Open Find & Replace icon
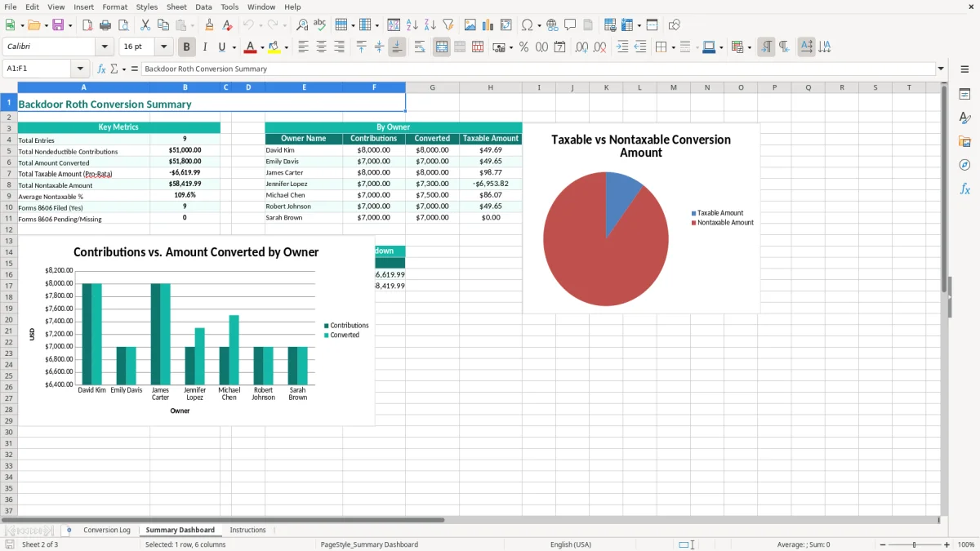Image resolution: width=980 pixels, height=551 pixels. pos(302,25)
